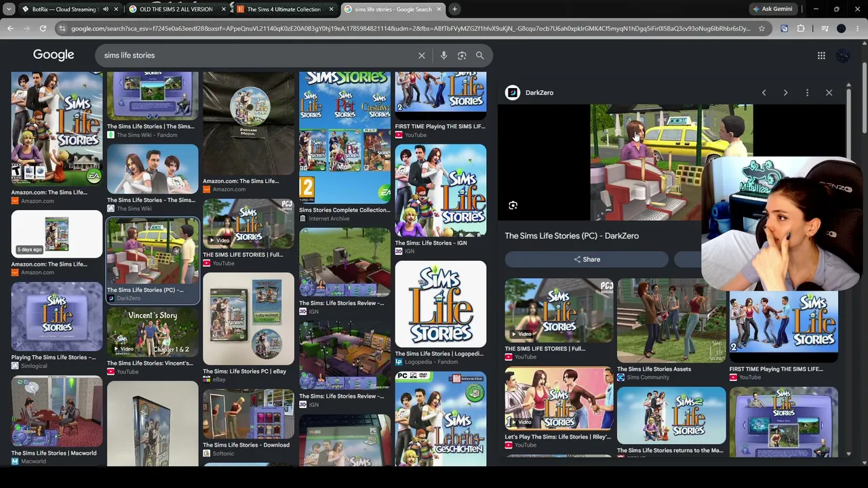The image size is (868, 488).
Task: Open the '5 days ago' Amazon game box result
Action: (x=57, y=235)
